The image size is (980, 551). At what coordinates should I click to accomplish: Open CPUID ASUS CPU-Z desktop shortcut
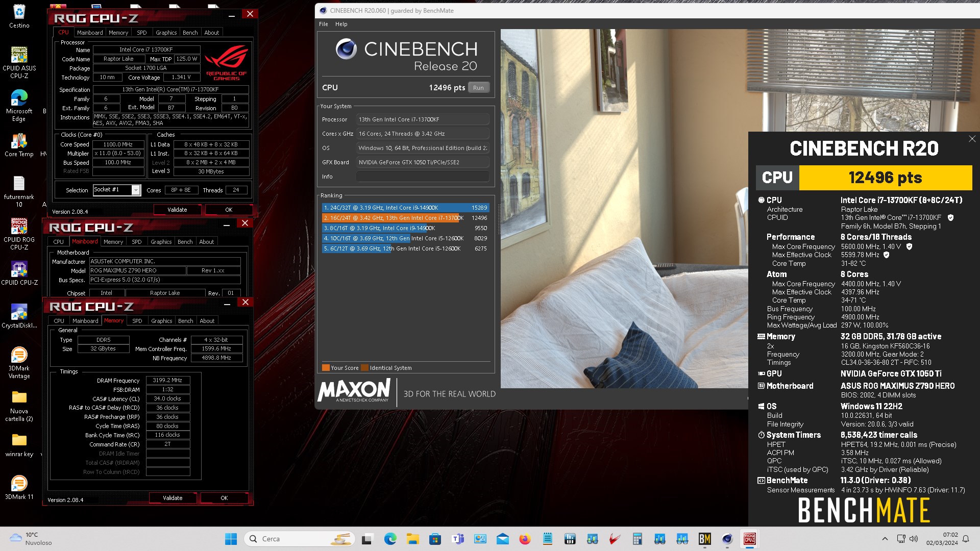click(19, 62)
